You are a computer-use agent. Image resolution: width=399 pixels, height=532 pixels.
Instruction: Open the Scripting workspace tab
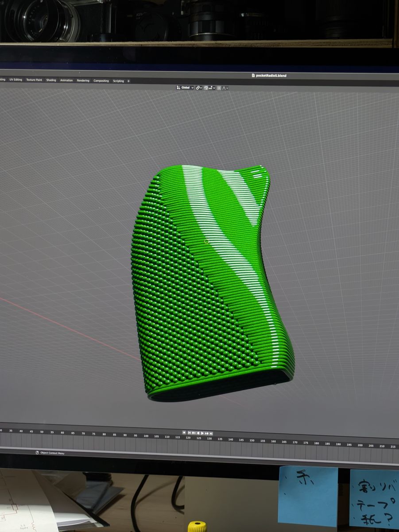click(118, 81)
